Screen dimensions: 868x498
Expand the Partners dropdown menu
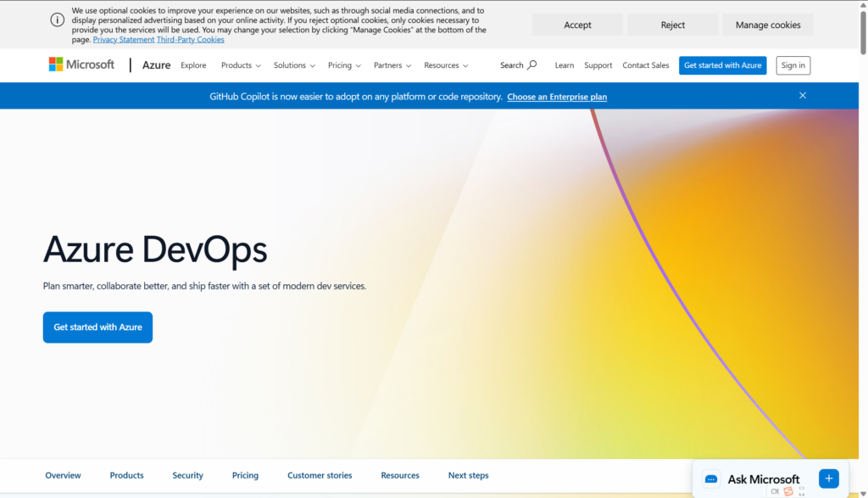click(392, 65)
